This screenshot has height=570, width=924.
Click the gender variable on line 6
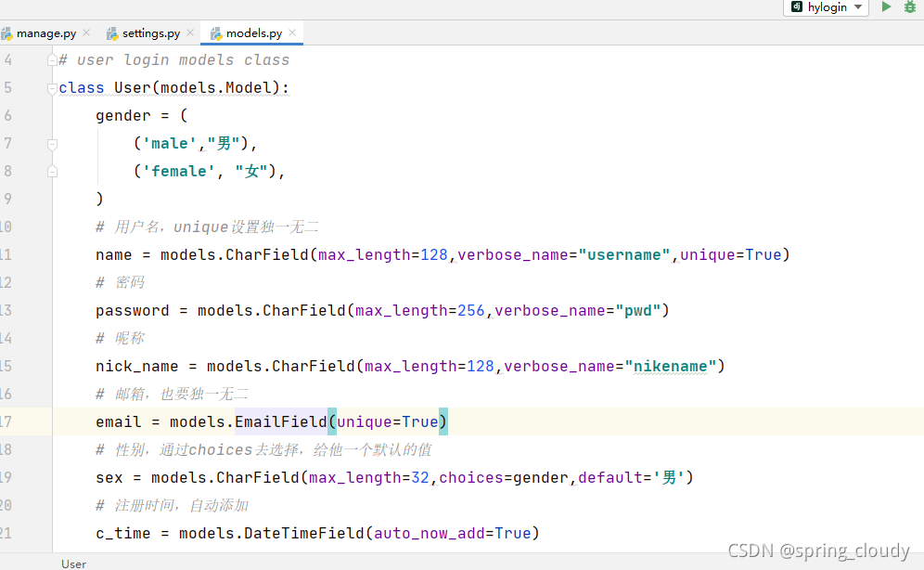123,115
